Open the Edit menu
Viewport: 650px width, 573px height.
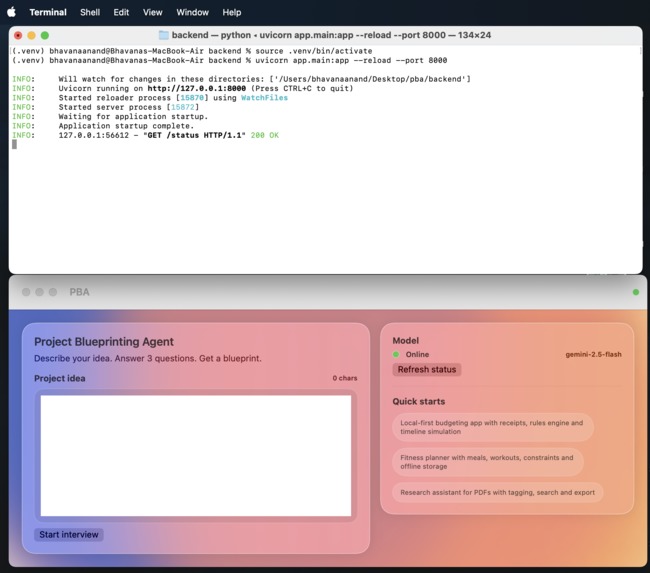pos(121,12)
